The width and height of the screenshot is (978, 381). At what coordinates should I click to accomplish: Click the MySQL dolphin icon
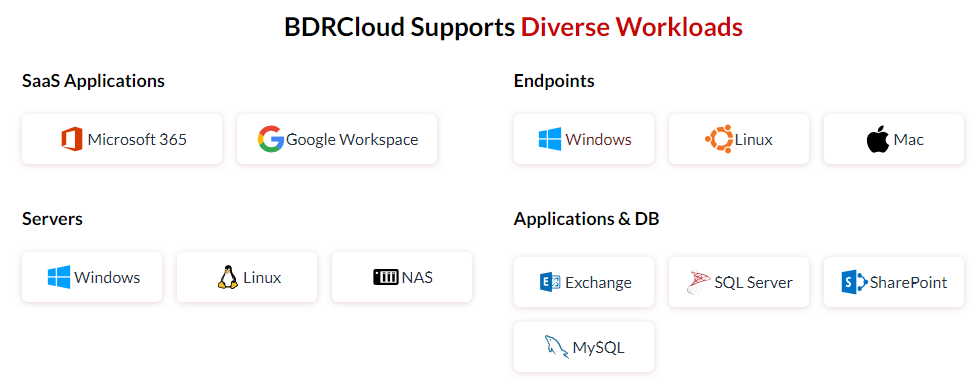pyautogui.click(x=556, y=347)
